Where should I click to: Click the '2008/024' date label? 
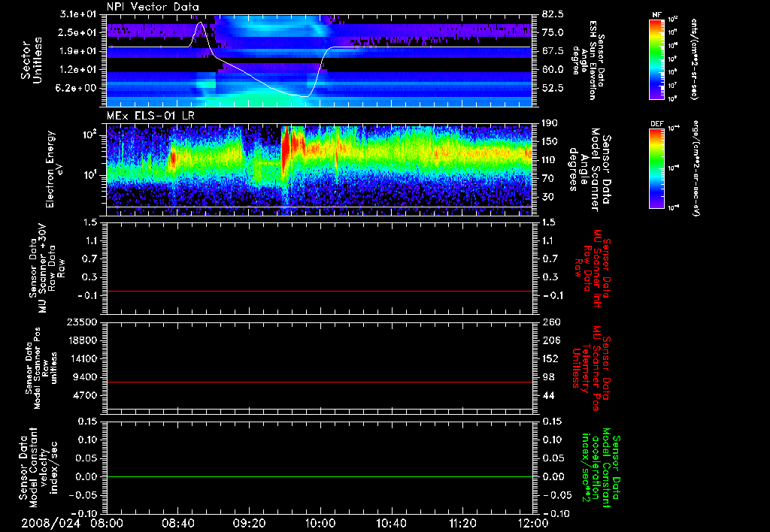point(50,524)
